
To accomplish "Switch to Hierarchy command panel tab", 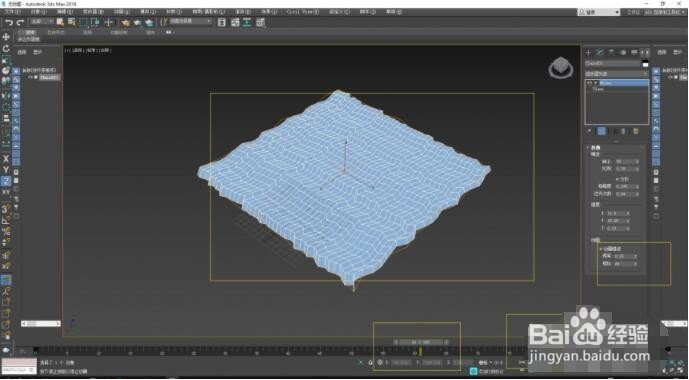I will coord(612,52).
